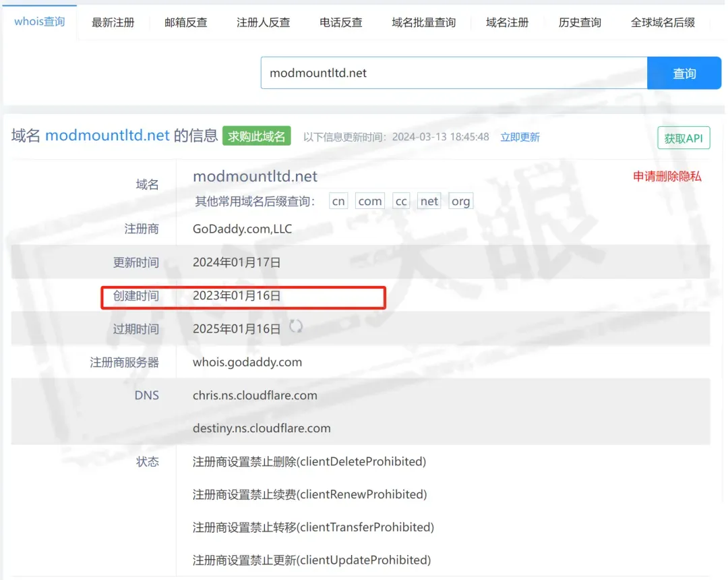Click the large modmountltd.net domain value
The image size is (728, 580).
[255, 177]
